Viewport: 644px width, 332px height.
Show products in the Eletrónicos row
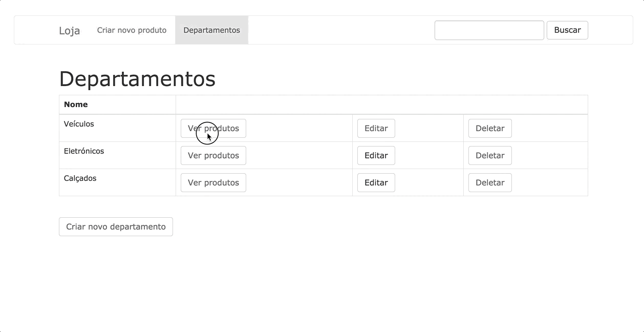click(x=213, y=155)
